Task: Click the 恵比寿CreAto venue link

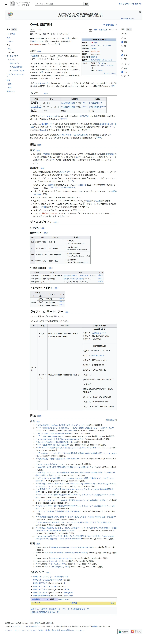Action: (x=98, y=355)
